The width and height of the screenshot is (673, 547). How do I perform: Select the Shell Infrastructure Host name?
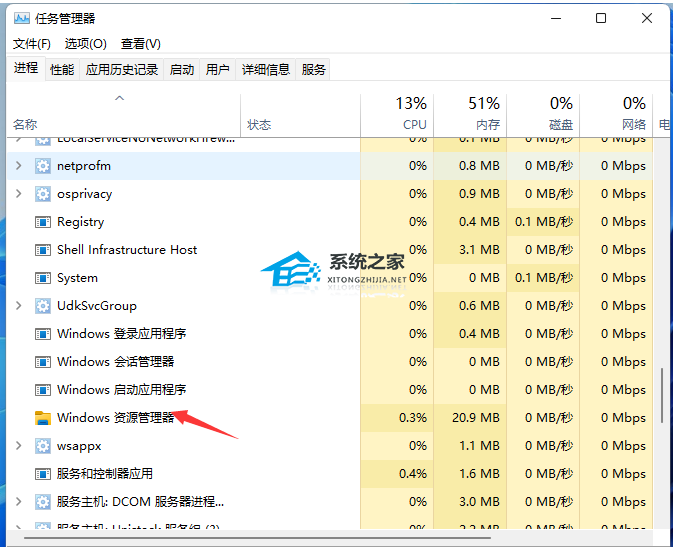127,250
